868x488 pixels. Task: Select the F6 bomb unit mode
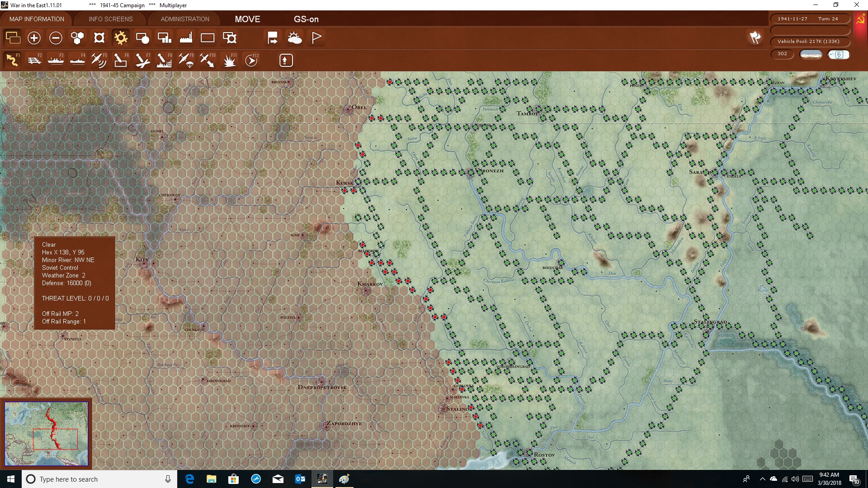121,60
